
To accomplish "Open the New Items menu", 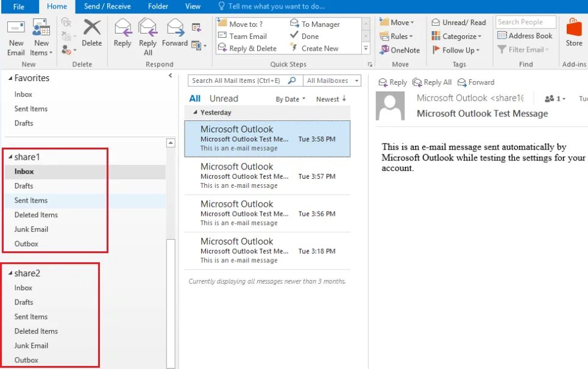I will pos(41,38).
